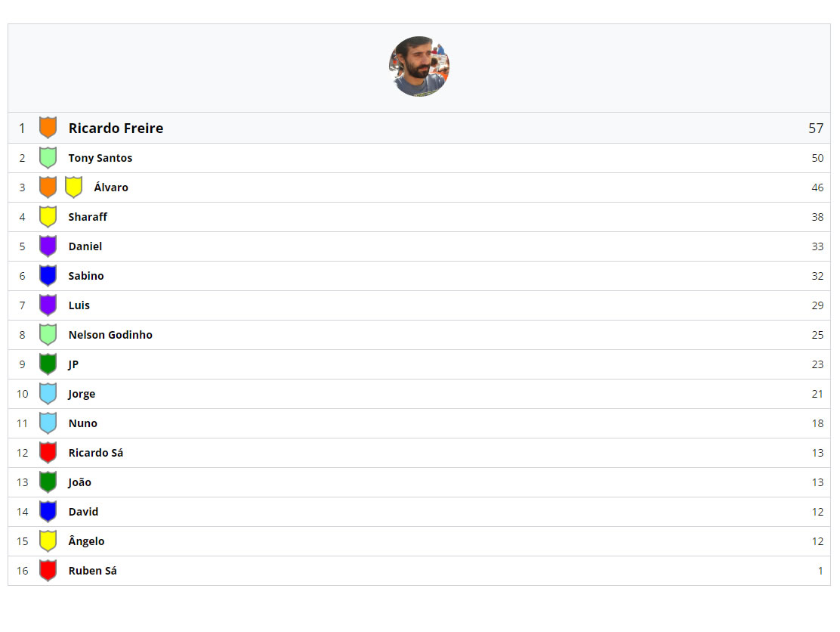Click the red shield beside Ricardo Sá
The height and width of the screenshot is (632, 840).
point(48,453)
